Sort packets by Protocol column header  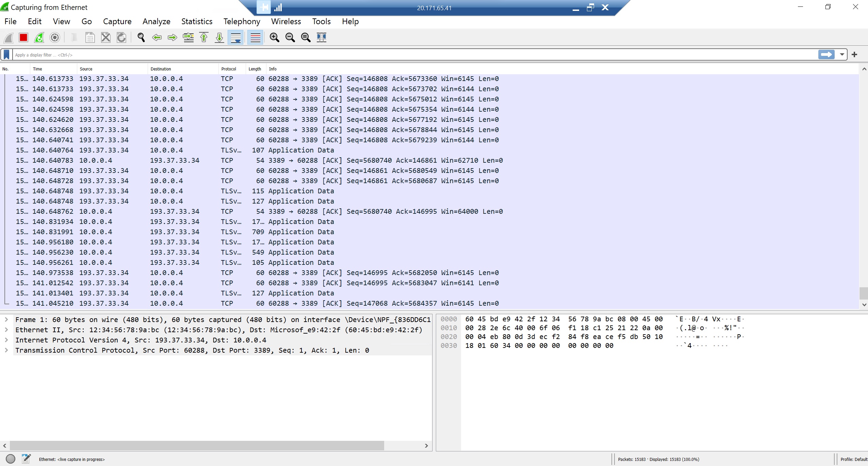[x=232, y=69]
